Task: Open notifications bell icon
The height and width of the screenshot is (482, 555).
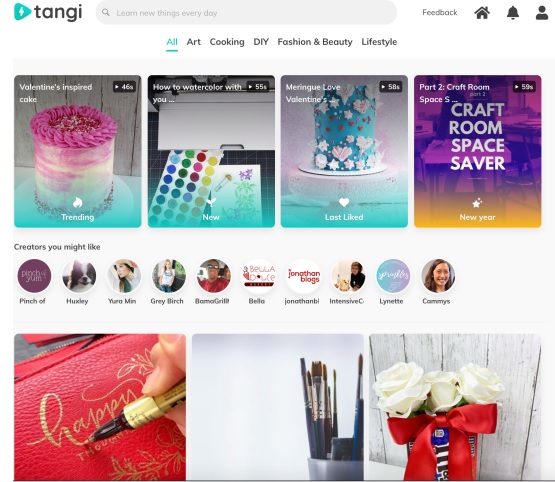Action: coord(513,13)
